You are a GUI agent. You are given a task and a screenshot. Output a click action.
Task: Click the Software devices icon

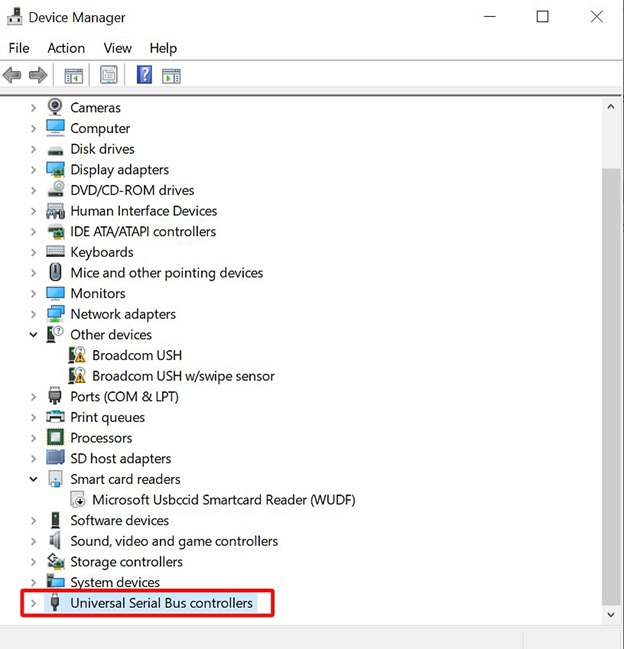tap(55, 520)
